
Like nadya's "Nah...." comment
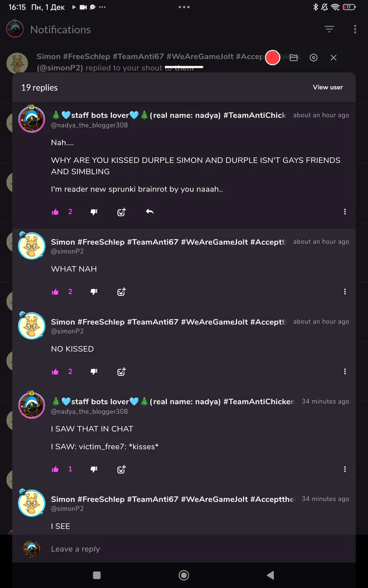click(x=55, y=212)
